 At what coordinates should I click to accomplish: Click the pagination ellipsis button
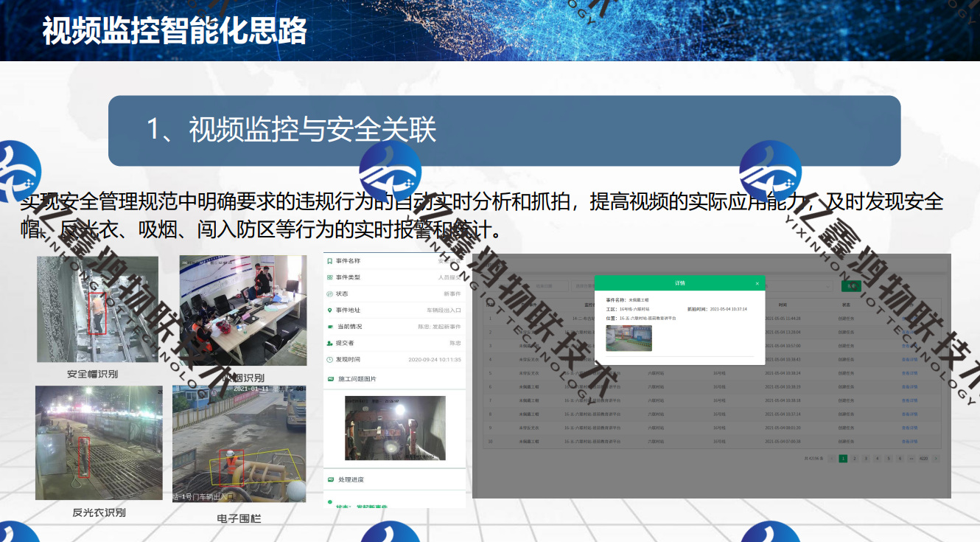pyautogui.click(x=911, y=459)
